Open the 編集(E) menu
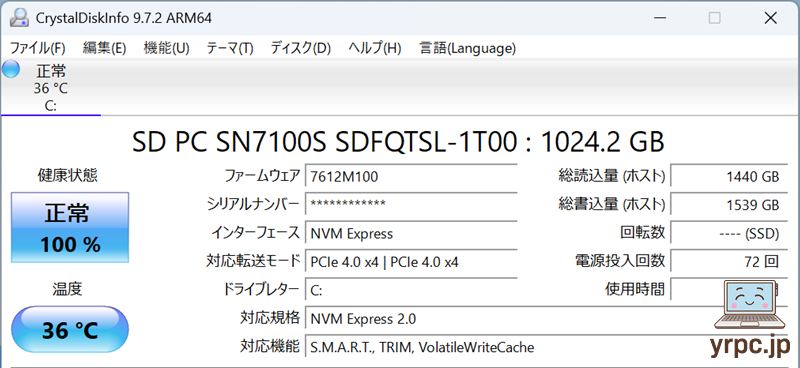 click(x=104, y=48)
